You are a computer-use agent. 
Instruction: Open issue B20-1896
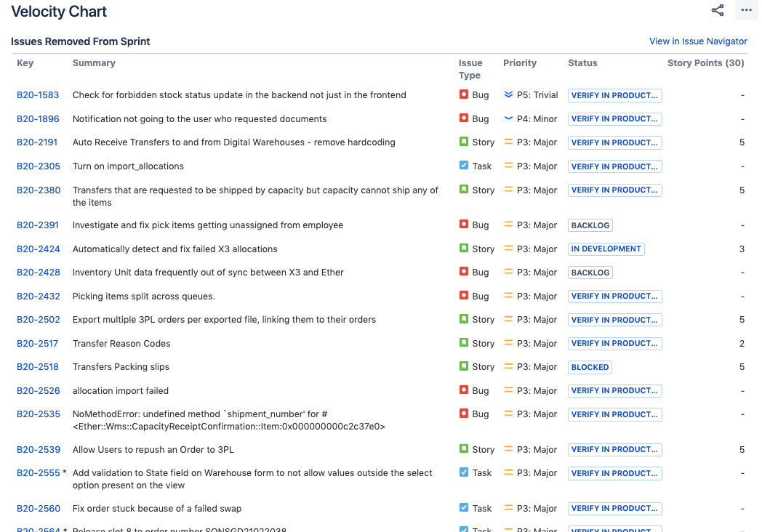point(38,118)
